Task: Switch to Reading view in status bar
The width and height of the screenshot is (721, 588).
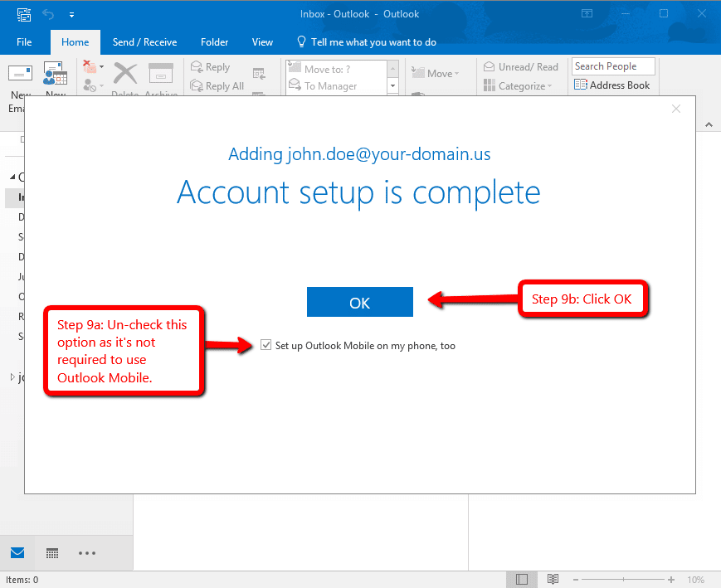Action: pos(553,579)
